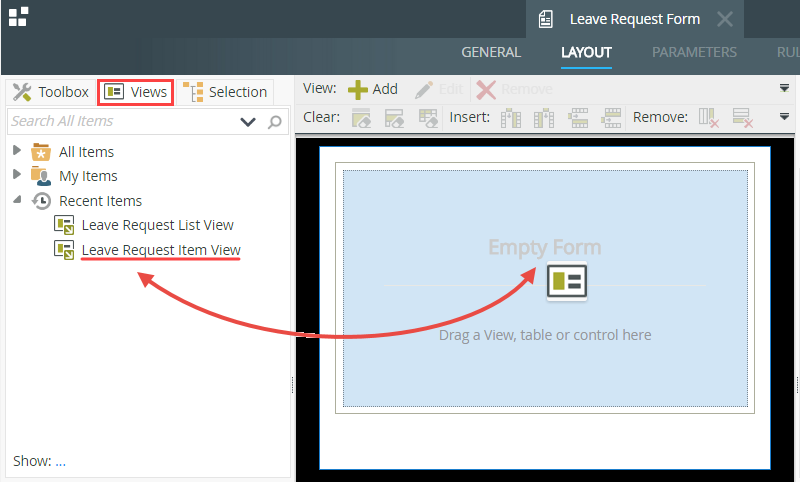Click the K2 Designer logo icon
800x482 pixels.
pyautogui.click(x=18, y=17)
